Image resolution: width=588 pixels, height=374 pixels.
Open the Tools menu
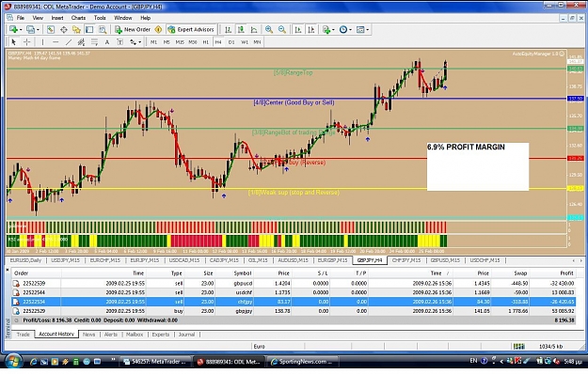click(x=100, y=18)
